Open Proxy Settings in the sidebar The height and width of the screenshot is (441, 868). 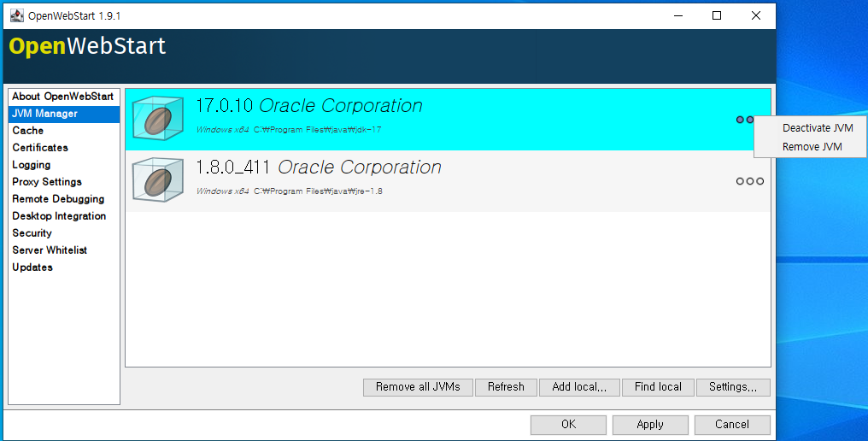[x=64, y=182]
